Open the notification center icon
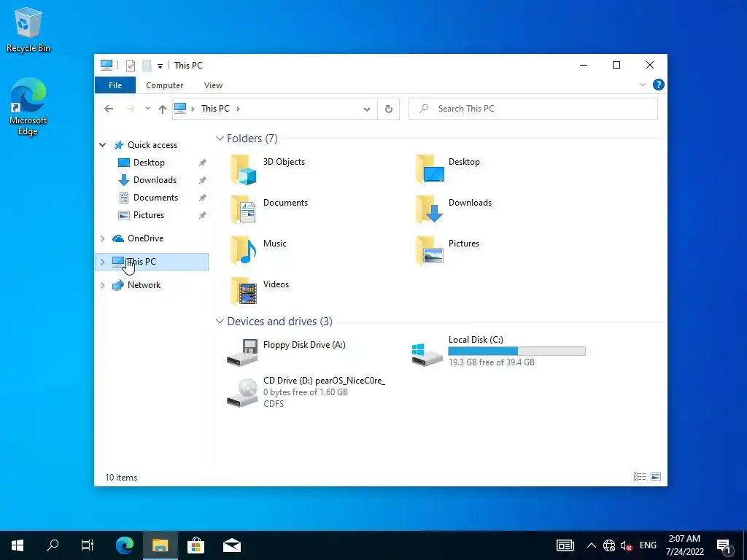This screenshot has height=560, width=747. 724,545
